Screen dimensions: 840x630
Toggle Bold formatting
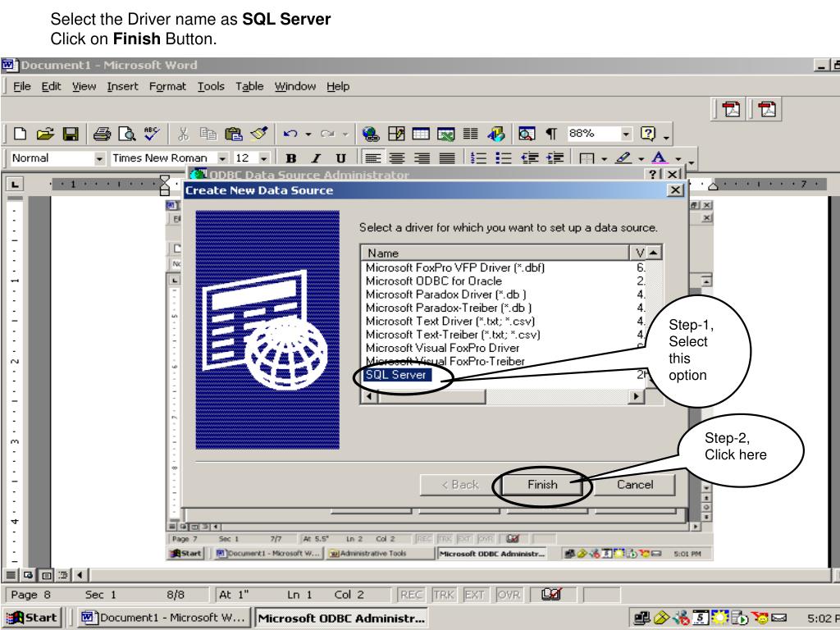pos(291,158)
